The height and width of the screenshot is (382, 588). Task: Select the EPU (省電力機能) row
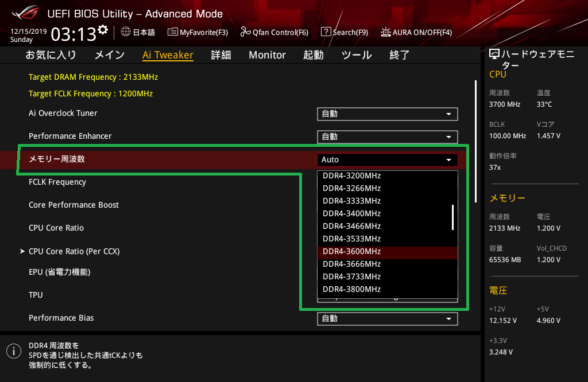60,272
